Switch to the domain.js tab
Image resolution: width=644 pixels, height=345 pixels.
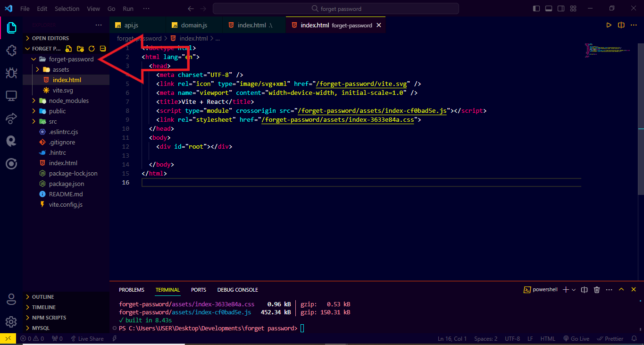pyautogui.click(x=194, y=25)
